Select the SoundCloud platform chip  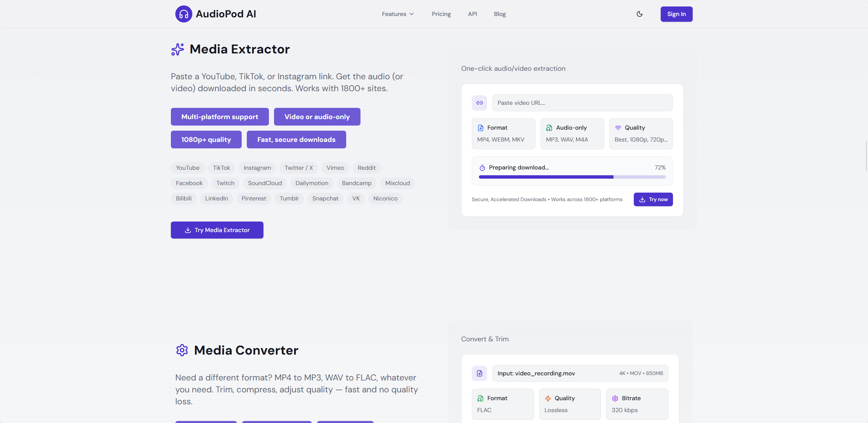click(265, 183)
